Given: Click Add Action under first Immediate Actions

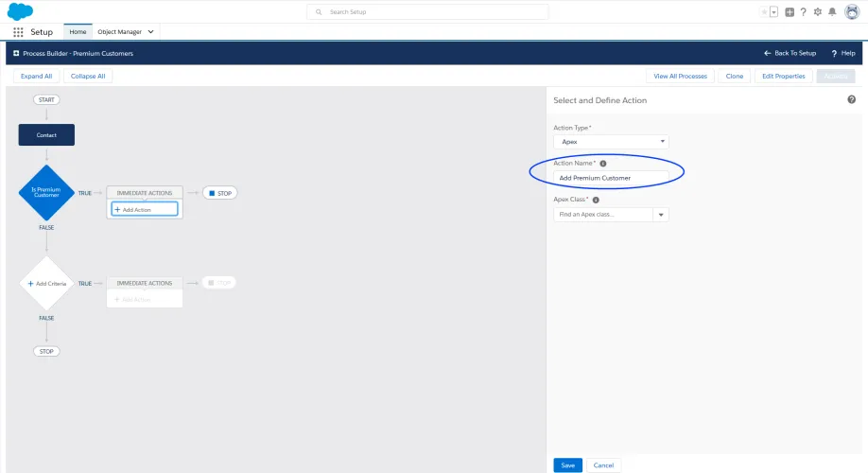Looking at the screenshot, I should (145, 209).
